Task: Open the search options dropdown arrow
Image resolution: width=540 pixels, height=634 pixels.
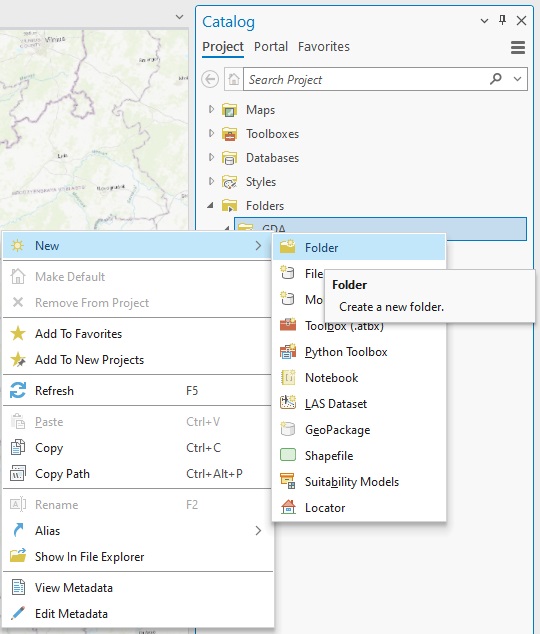Action: pos(517,79)
